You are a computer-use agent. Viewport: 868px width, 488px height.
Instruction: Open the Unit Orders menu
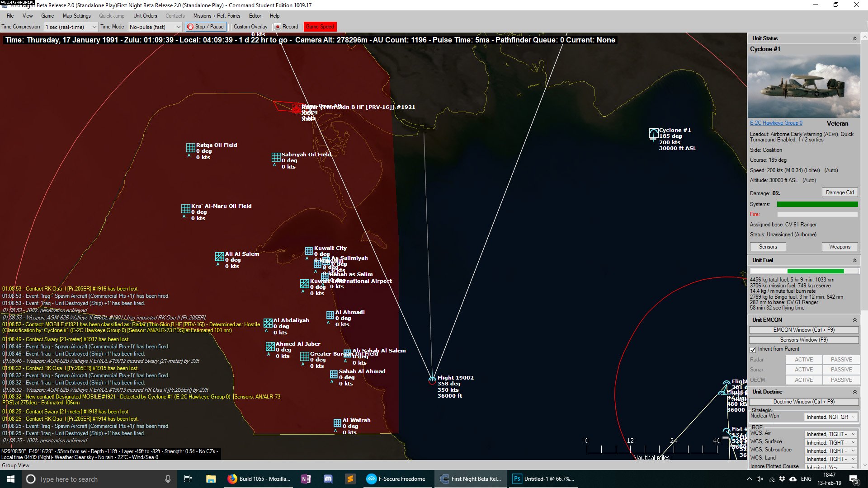coord(145,15)
